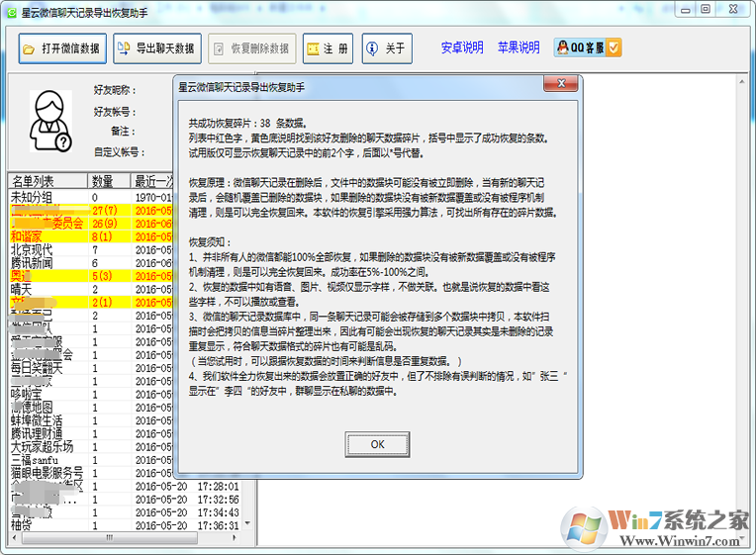The image size is (756, 555).
Task: Open 苹果说明 link
Action: click(519, 47)
